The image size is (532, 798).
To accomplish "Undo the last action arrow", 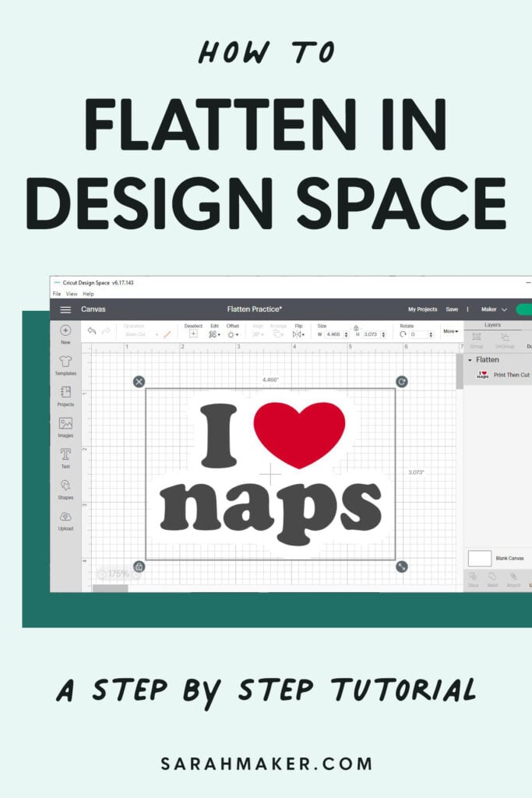I will 92,330.
